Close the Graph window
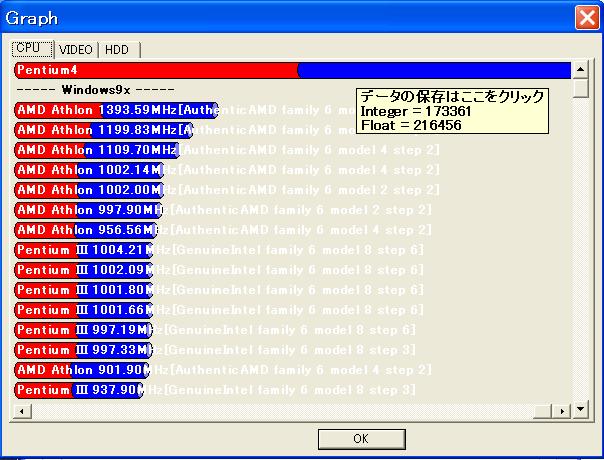Viewport: 604px width, 460px height. click(587, 18)
